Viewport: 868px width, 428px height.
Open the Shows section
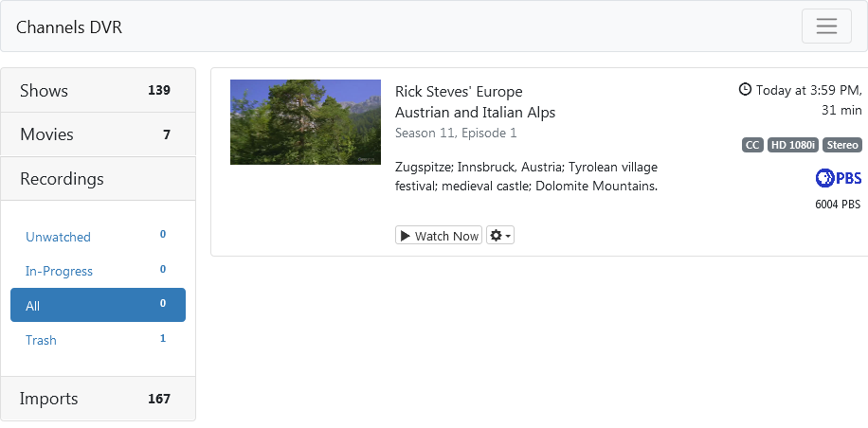coord(45,91)
